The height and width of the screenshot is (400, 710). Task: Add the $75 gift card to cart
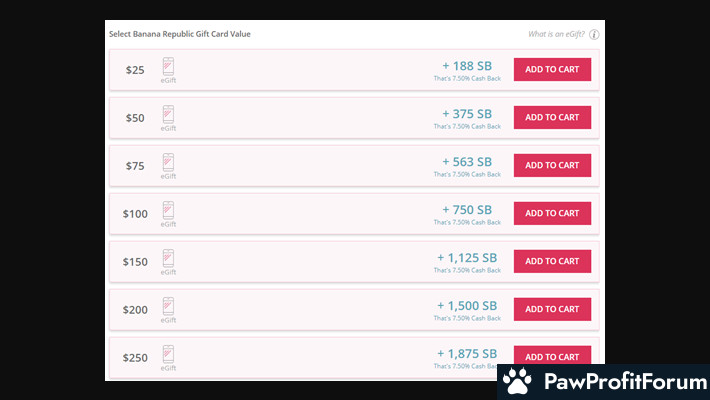(552, 165)
